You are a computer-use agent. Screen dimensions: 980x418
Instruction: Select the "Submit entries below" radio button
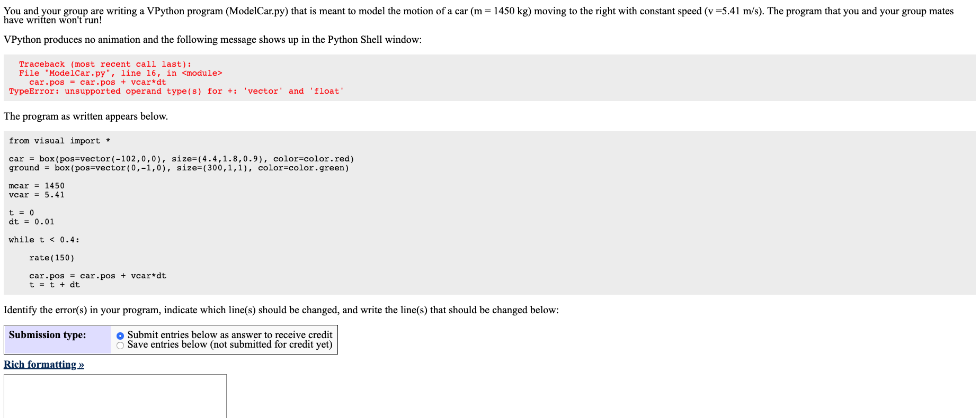click(120, 334)
